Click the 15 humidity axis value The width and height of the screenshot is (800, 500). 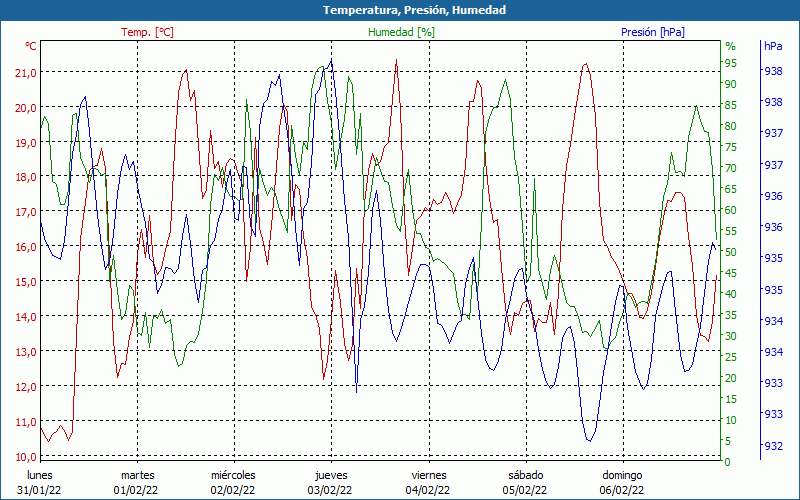click(731, 399)
